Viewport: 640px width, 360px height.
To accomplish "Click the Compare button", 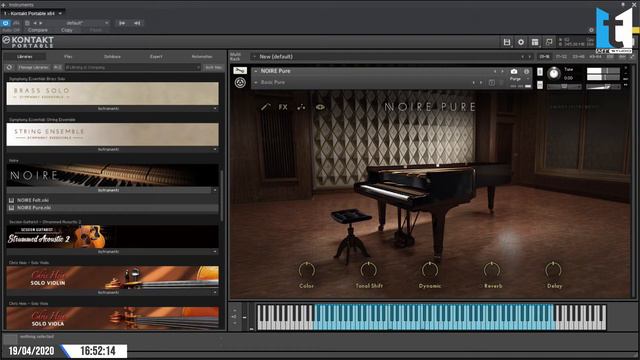I will pyautogui.click(x=38, y=30).
